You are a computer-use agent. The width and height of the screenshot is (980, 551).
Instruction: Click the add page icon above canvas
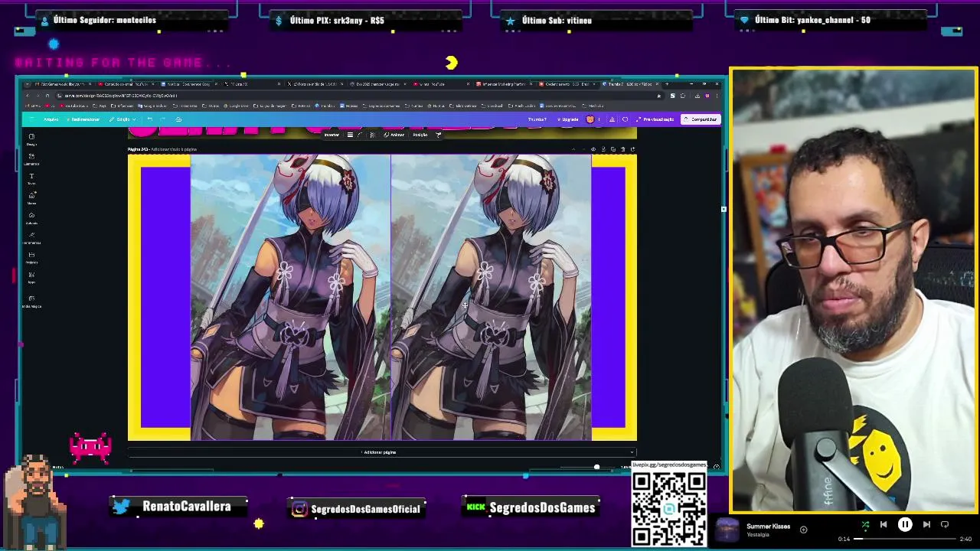click(633, 149)
